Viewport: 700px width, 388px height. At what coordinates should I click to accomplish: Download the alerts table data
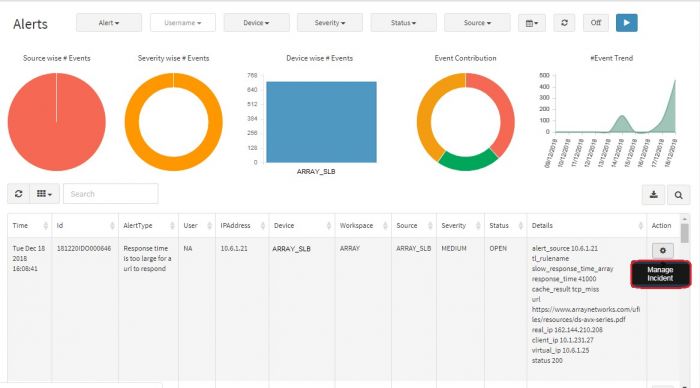pyautogui.click(x=654, y=195)
